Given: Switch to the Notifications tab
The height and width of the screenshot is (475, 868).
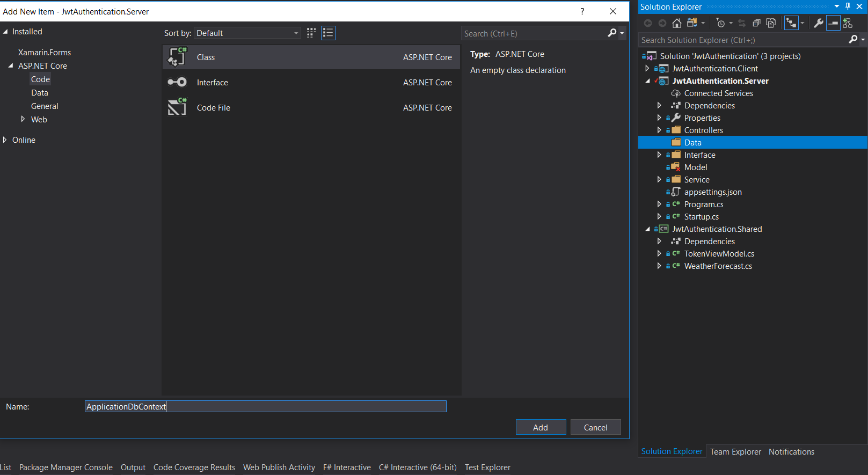Looking at the screenshot, I should coord(791,451).
